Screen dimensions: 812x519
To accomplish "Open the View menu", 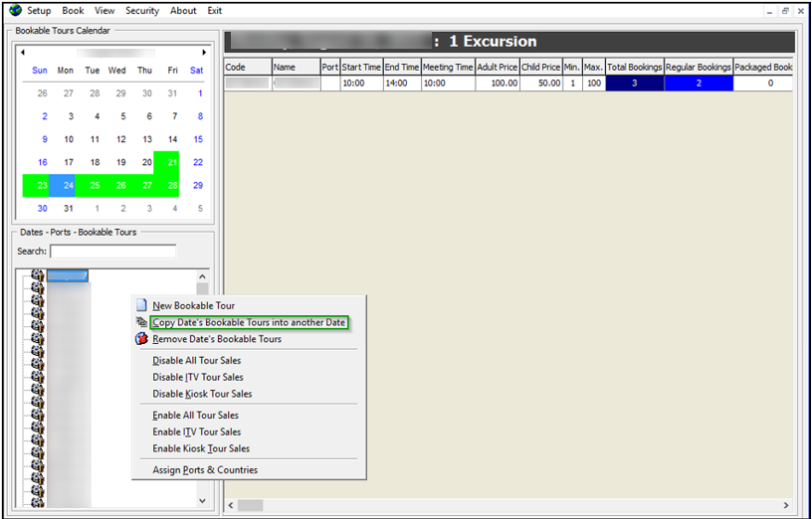I will (x=104, y=11).
